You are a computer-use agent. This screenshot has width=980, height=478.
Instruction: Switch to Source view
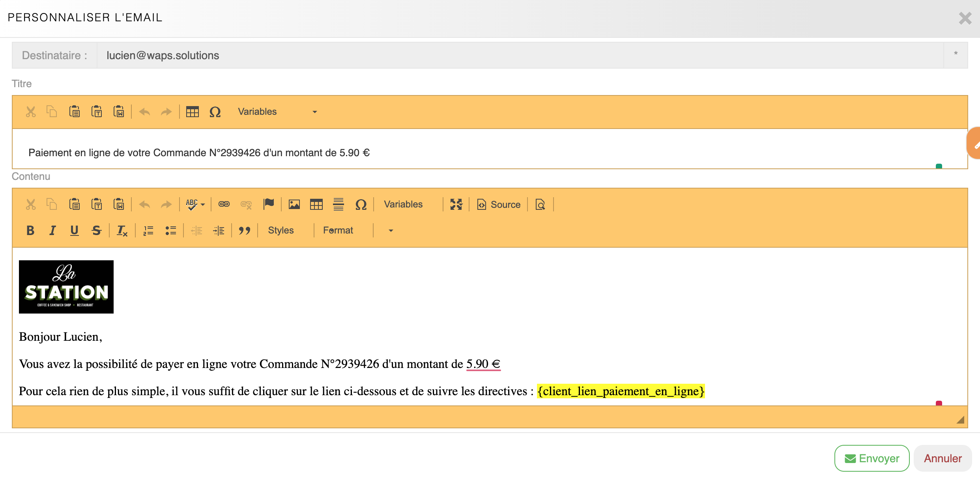(x=499, y=204)
